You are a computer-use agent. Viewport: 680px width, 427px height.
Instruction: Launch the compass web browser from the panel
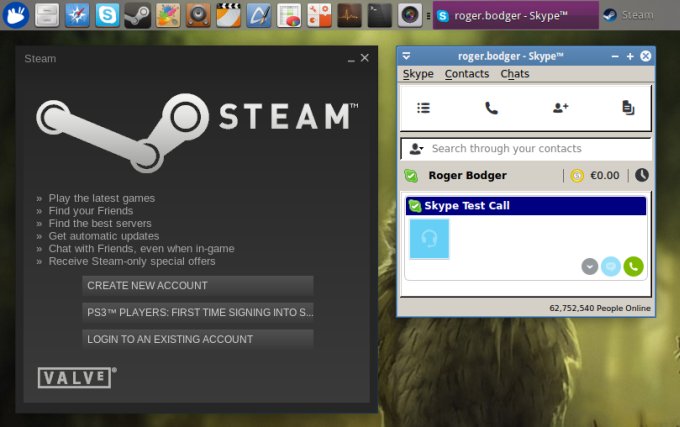(x=77, y=15)
